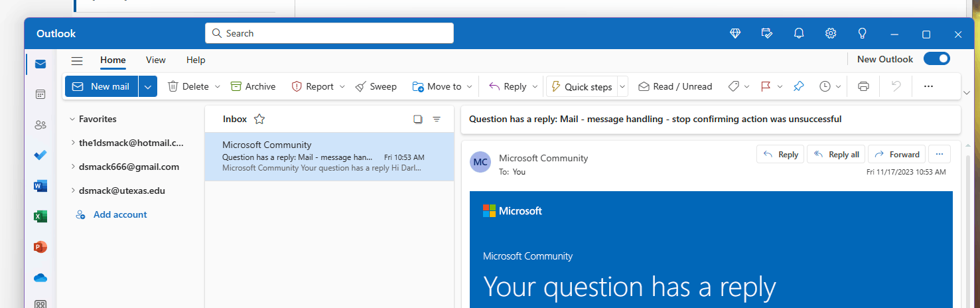
Task: Archive the selected message
Action: pos(253,86)
